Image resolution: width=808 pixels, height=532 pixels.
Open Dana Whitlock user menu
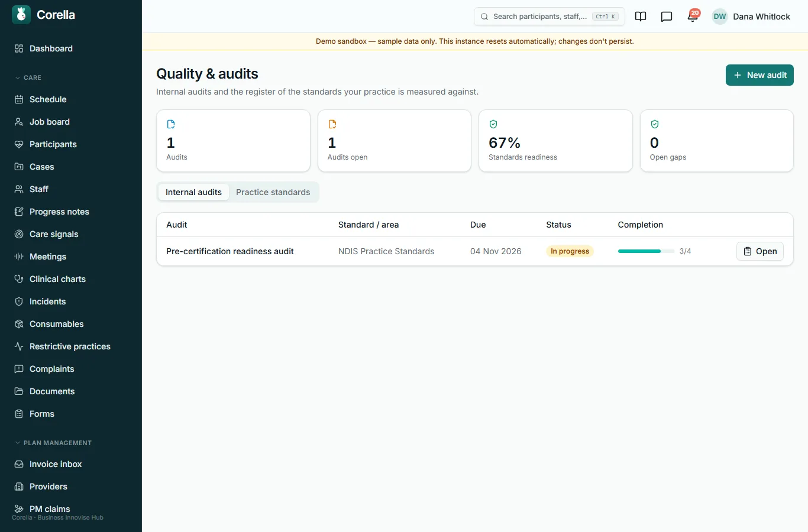751,17
